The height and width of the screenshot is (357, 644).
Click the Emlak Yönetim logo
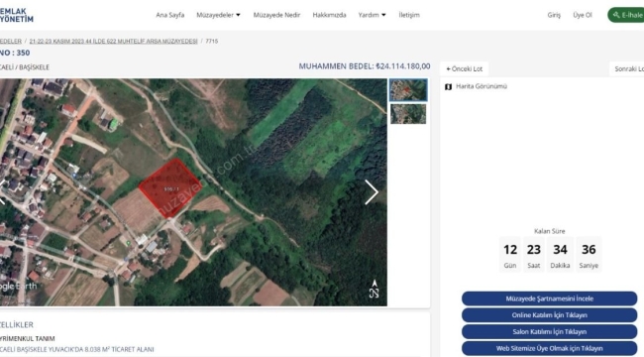17,15
